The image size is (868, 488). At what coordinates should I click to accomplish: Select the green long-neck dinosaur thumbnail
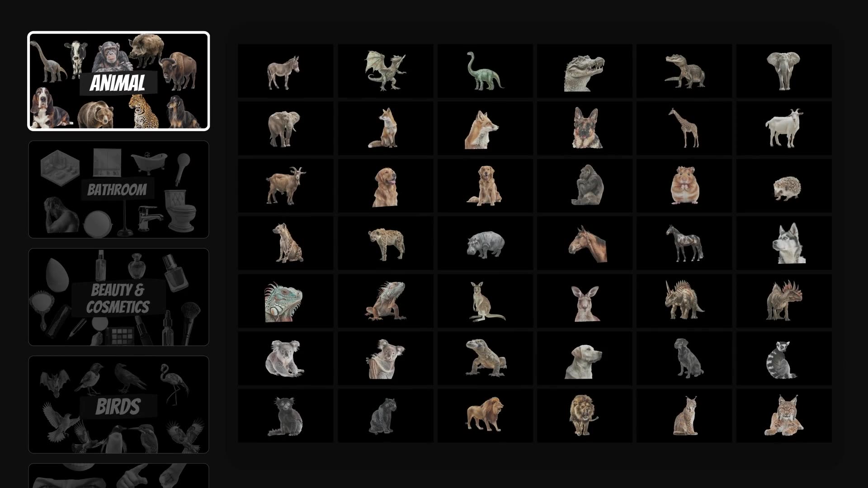pyautogui.click(x=485, y=71)
